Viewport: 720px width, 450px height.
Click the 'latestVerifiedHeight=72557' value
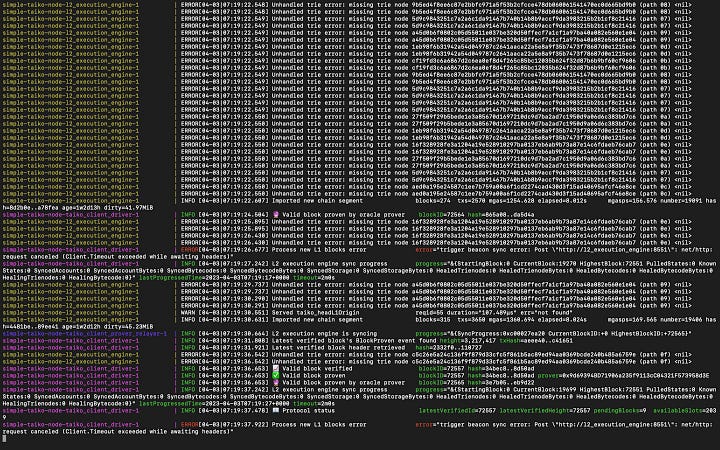point(545,411)
